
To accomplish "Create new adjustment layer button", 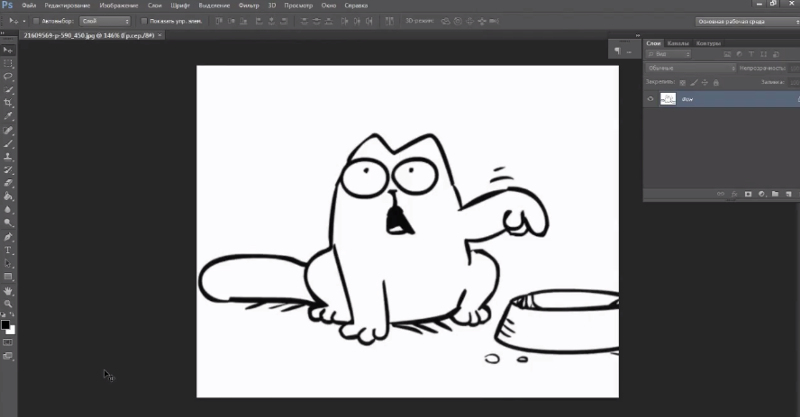I will pos(762,194).
